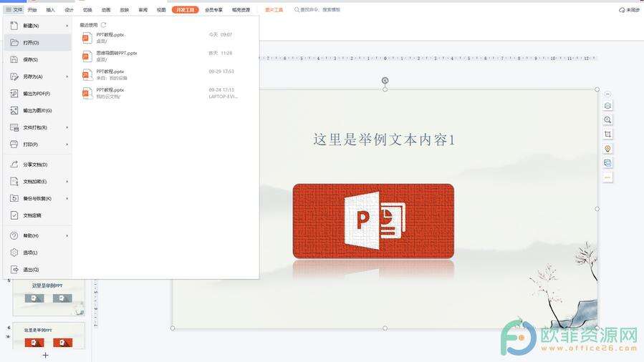Click the command search box
Image resolution: width=644 pixels, height=362 pixels.
point(317,9)
